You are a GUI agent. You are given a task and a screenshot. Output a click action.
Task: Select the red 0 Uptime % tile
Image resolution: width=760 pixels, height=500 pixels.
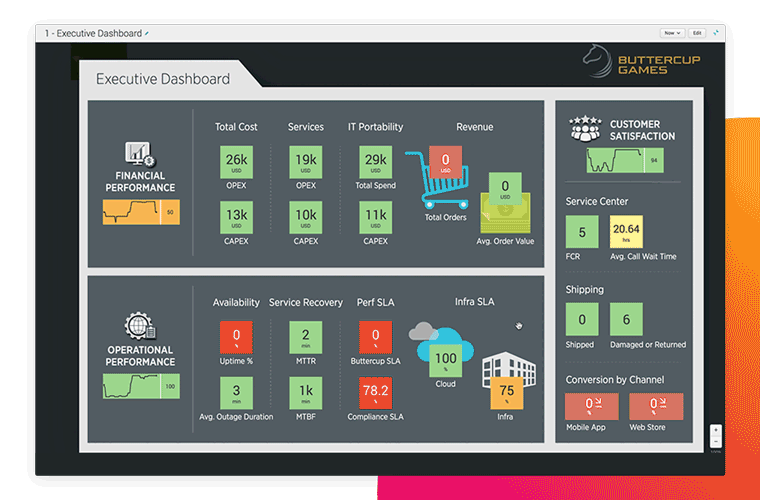[x=237, y=337]
